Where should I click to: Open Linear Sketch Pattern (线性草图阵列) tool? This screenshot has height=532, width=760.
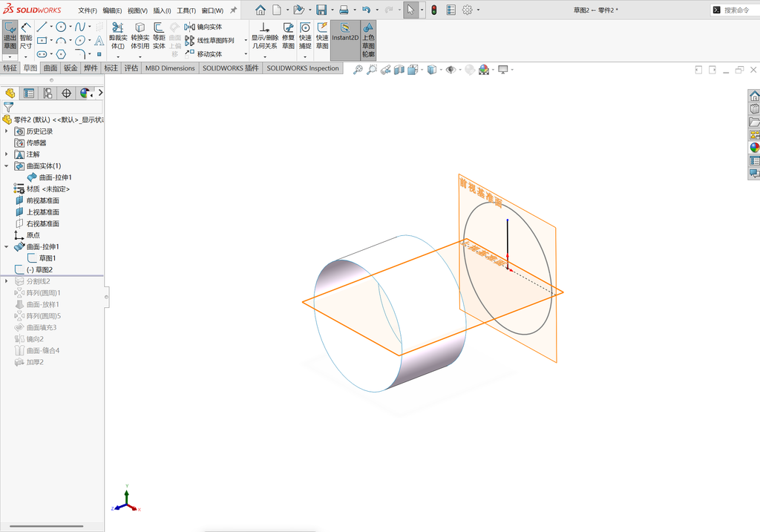click(x=209, y=41)
